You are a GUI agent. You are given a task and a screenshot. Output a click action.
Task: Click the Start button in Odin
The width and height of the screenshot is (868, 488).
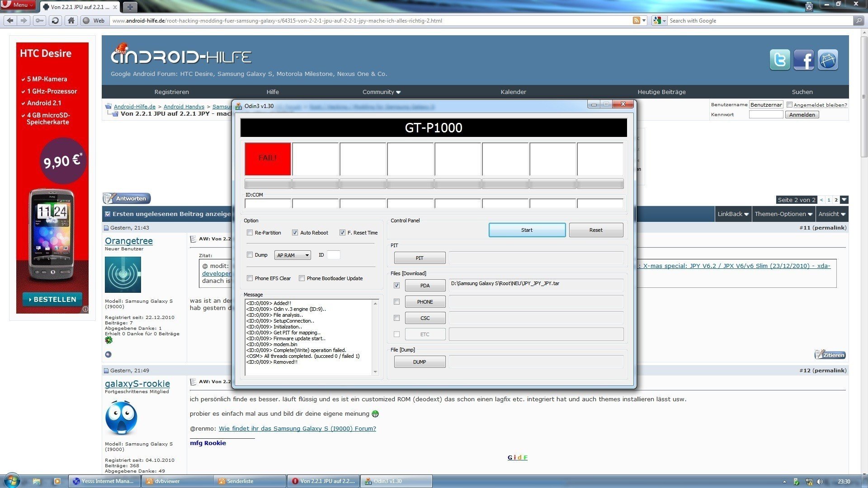click(x=527, y=230)
